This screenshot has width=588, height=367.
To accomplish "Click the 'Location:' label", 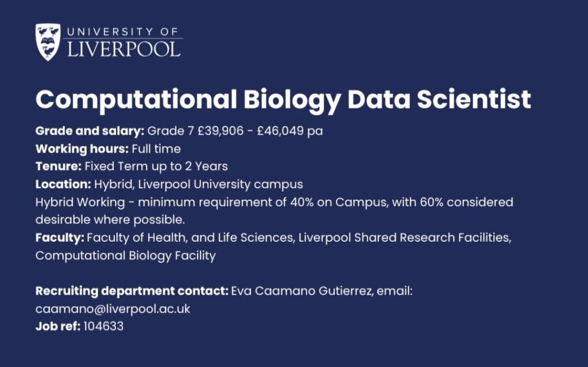I will click(x=63, y=185).
